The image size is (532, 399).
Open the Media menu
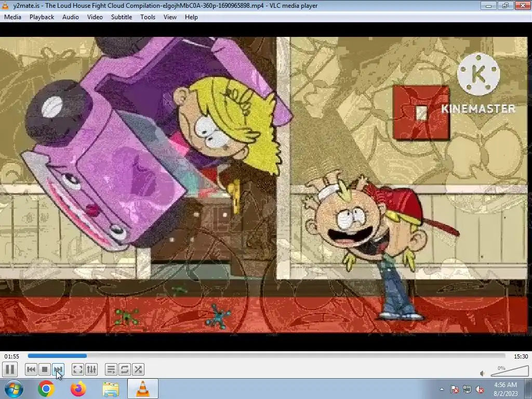[12, 17]
